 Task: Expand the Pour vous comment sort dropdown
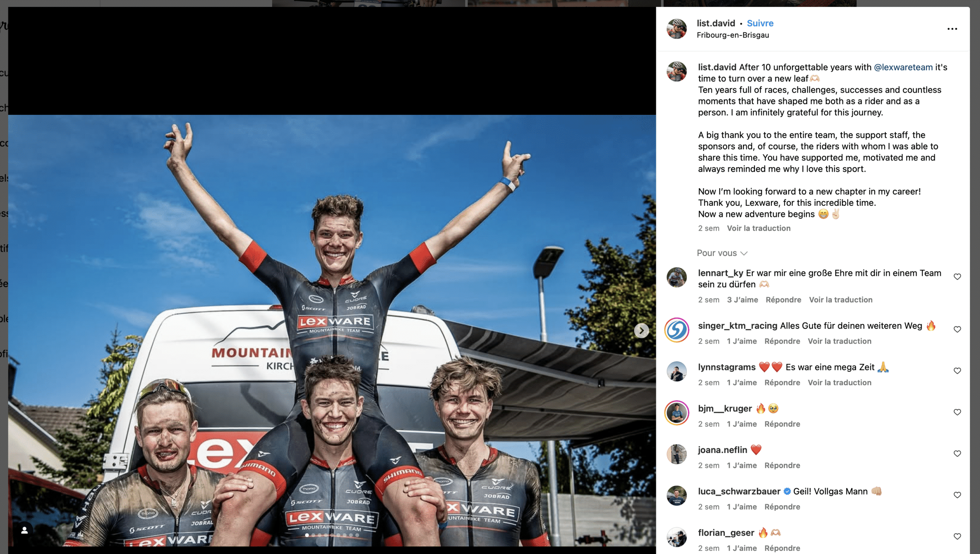click(x=722, y=253)
